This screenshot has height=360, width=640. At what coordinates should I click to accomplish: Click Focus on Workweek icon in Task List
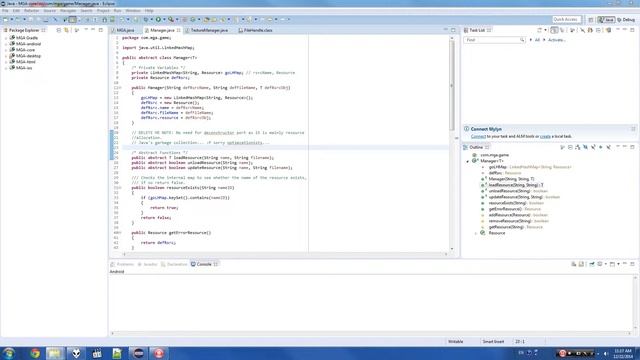572,30
